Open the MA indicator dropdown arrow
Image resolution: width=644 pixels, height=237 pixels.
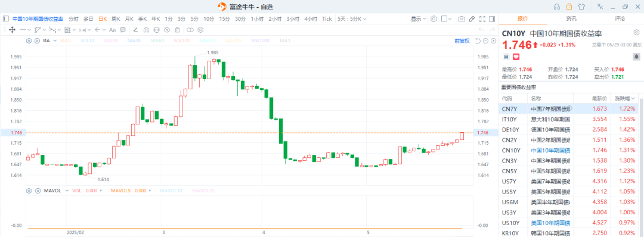point(55,41)
